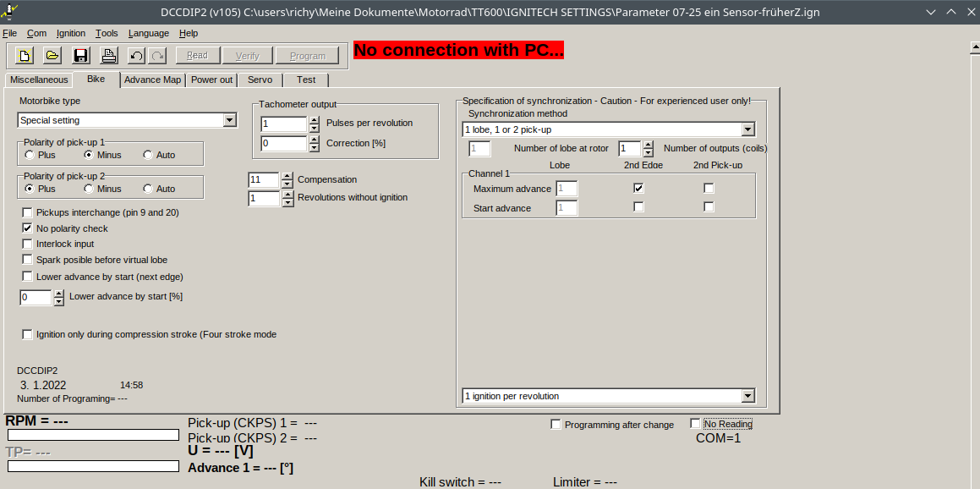The height and width of the screenshot is (489, 980).
Task: Click the Read button
Action: pyautogui.click(x=197, y=56)
